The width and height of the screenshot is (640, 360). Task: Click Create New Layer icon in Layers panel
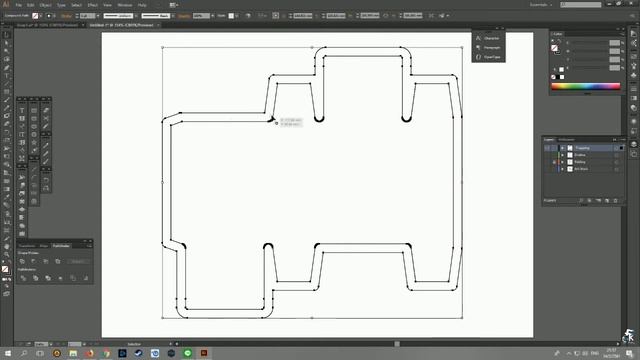[x=607, y=200]
